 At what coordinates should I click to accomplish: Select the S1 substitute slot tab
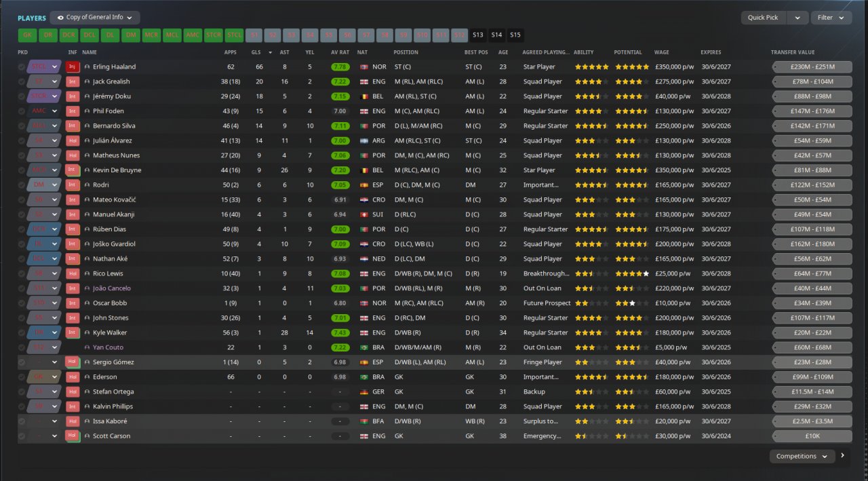point(254,35)
